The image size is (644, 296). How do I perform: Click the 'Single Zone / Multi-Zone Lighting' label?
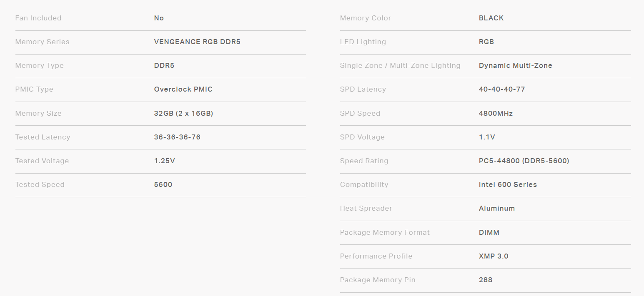click(400, 65)
